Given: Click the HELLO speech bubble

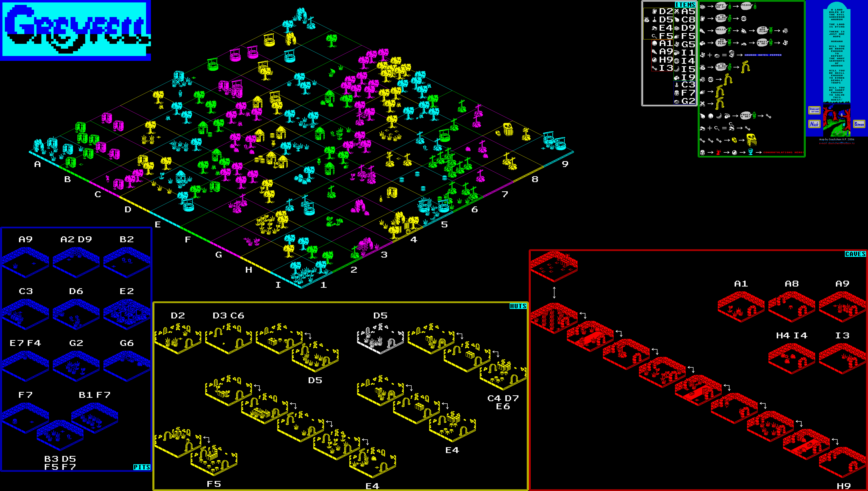Looking at the screenshot, I should [x=721, y=30].
